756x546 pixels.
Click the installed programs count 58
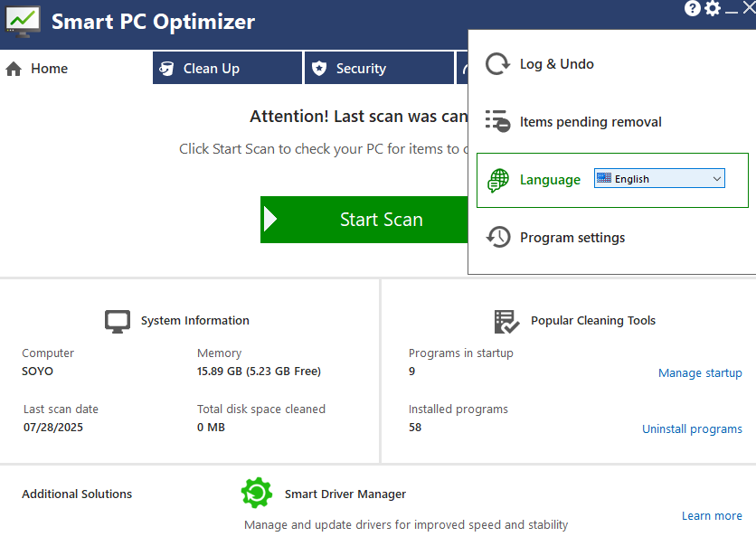pos(415,427)
